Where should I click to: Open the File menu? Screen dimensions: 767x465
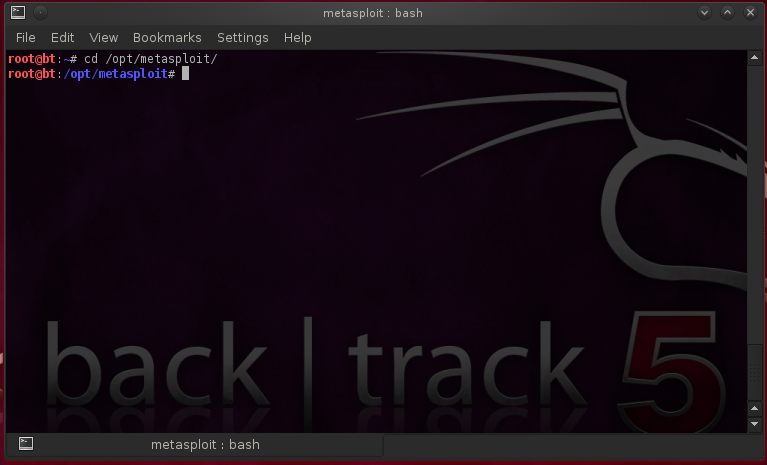click(x=25, y=38)
